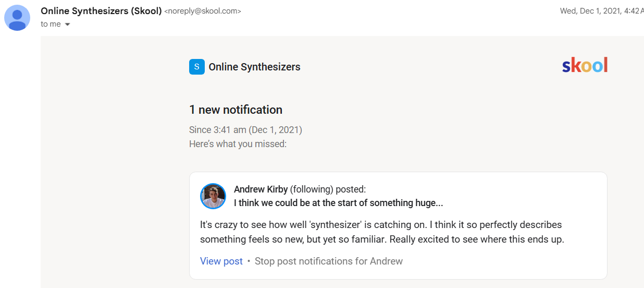The width and height of the screenshot is (644, 288).
Task: Open the View post link
Action: (221, 261)
